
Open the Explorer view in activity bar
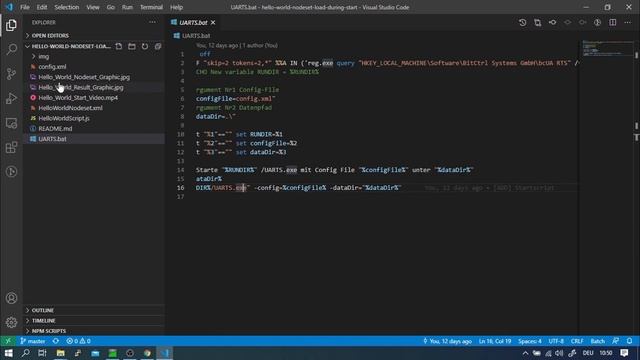11,25
